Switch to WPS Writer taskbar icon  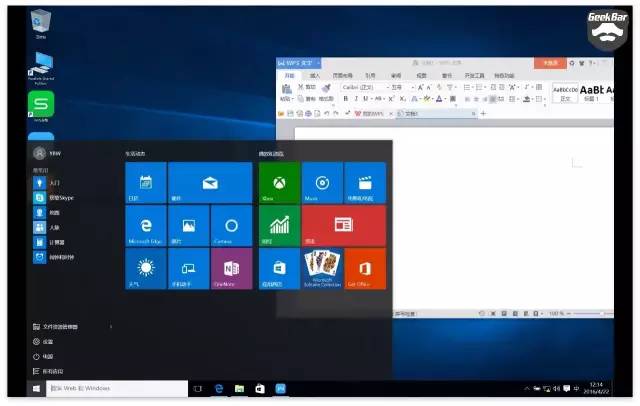[x=281, y=389]
